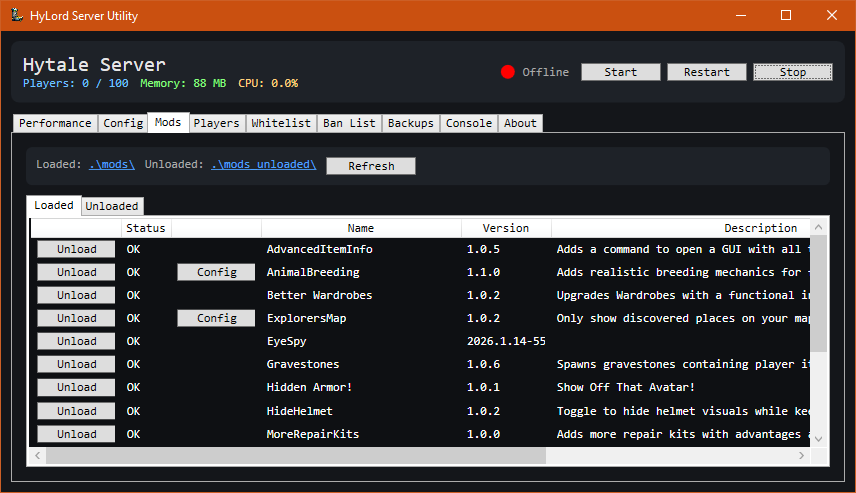Click the HideHelmet name cell
Image resolution: width=856 pixels, height=493 pixels.
(361, 411)
